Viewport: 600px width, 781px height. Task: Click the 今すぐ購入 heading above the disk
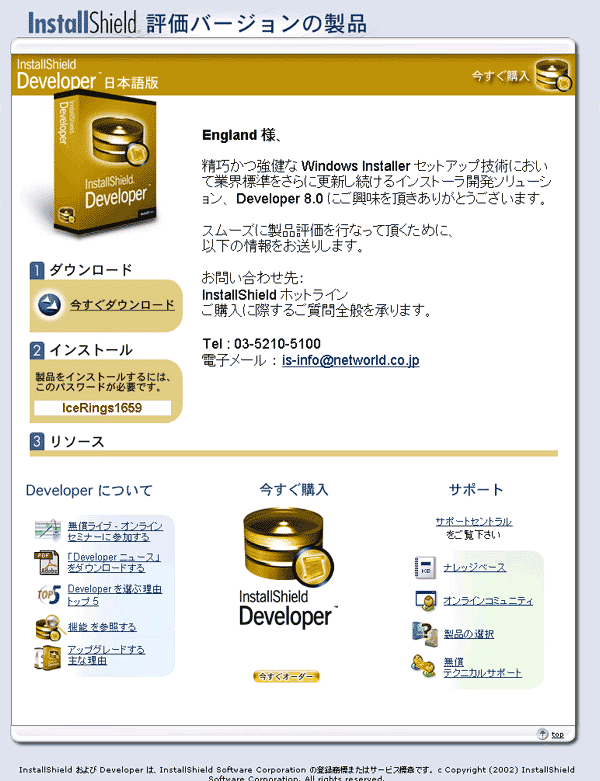pyautogui.click(x=294, y=490)
